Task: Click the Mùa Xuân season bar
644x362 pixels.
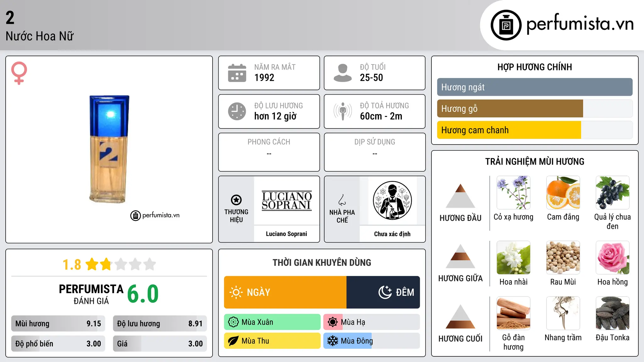Action: [x=272, y=322]
